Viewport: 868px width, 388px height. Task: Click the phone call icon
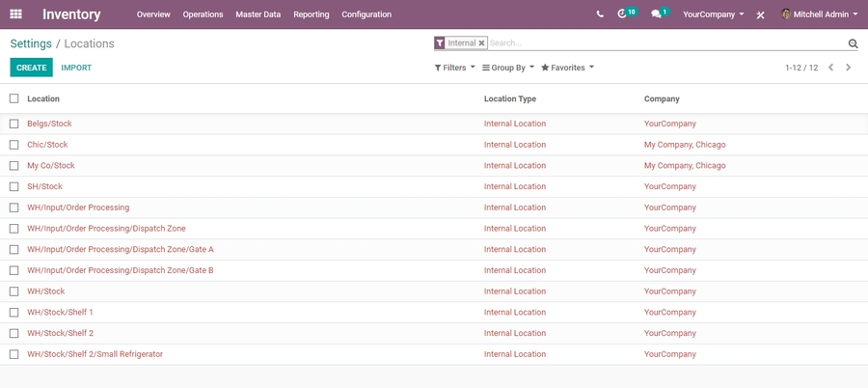pos(600,14)
